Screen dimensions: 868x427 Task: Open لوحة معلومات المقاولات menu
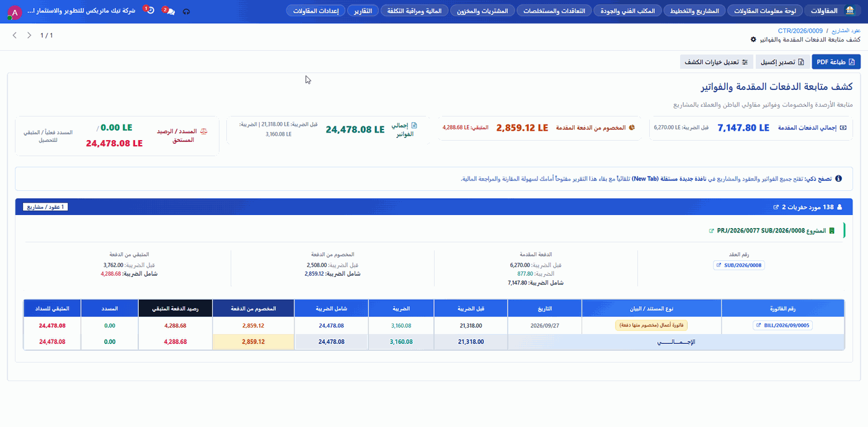pos(764,11)
